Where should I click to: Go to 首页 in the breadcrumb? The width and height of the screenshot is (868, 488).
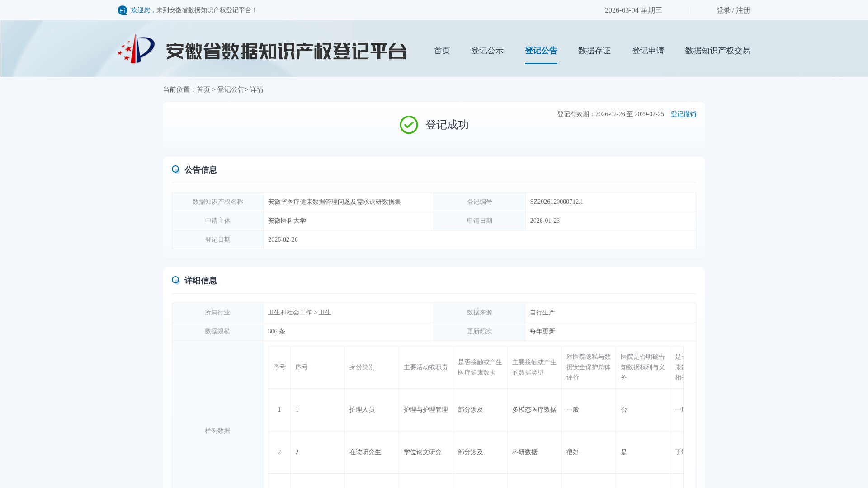[x=203, y=89]
